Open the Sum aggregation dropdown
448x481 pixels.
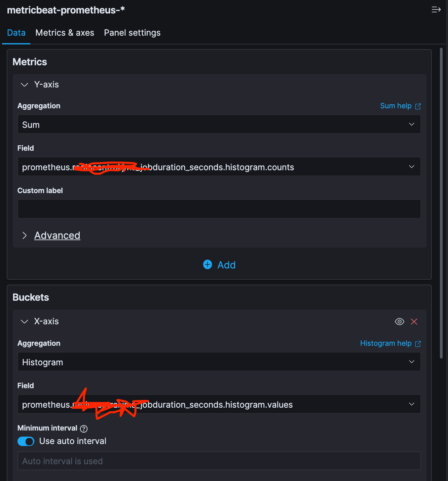[x=219, y=124]
